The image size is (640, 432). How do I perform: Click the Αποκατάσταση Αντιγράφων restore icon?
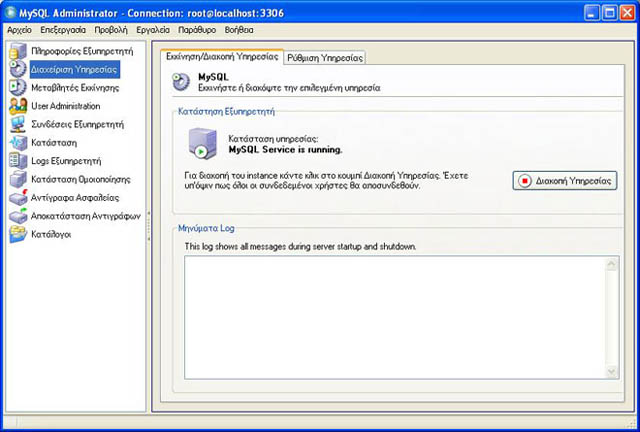pyautogui.click(x=18, y=216)
